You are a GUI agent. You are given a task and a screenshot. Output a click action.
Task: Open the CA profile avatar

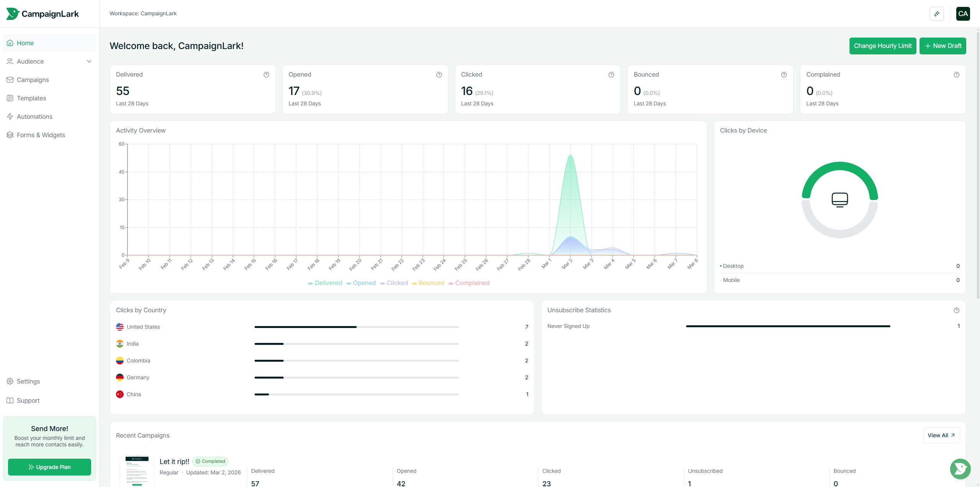pos(963,14)
